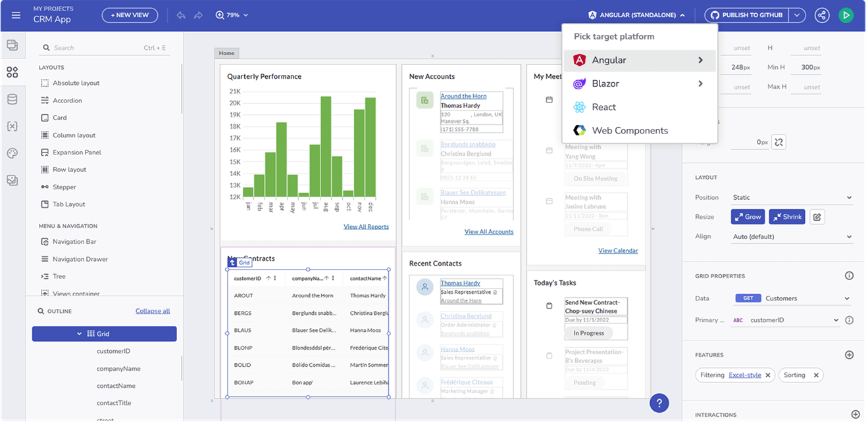Open the variables sidebar icon
This screenshot has width=868, height=424.
coord(12,126)
